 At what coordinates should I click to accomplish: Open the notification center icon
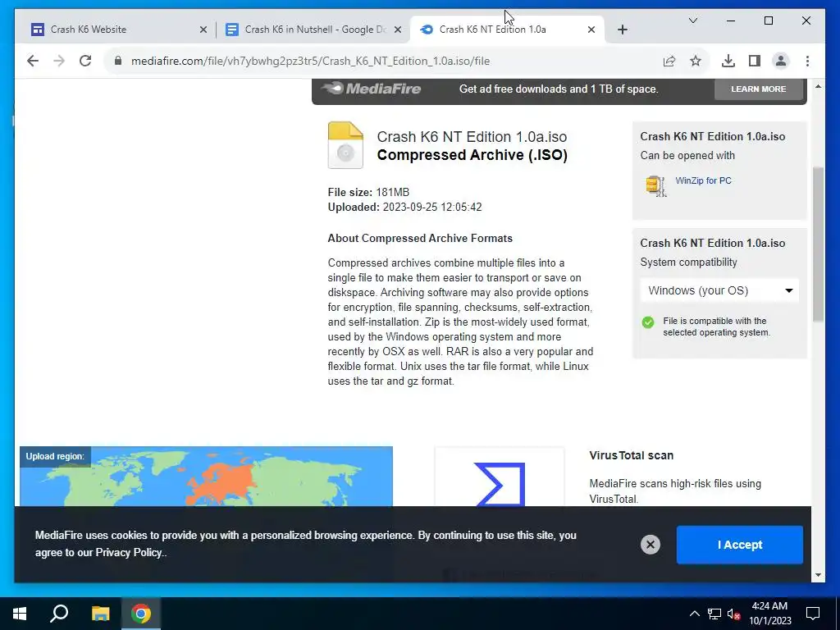[813, 614]
